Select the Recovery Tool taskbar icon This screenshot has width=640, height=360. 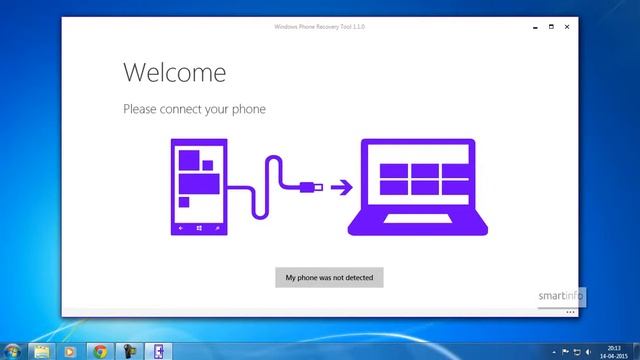pyautogui.click(x=159, y=351)
